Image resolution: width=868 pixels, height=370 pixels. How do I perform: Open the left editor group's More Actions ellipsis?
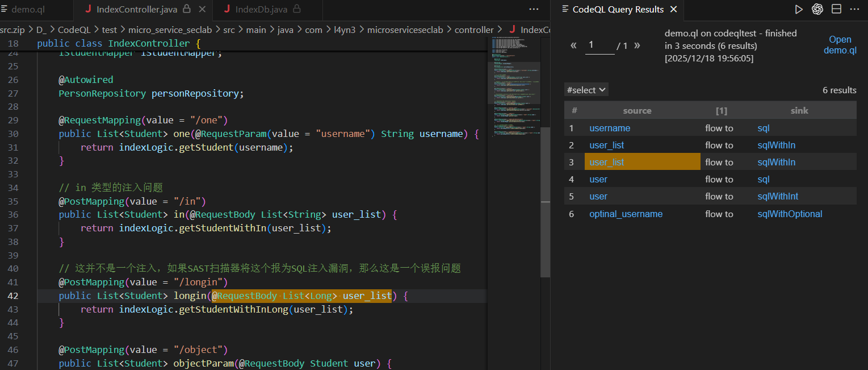point(534,9)
